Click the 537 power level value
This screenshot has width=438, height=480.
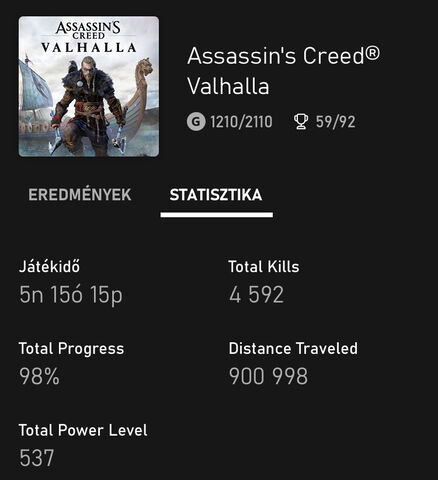[37, 458]
